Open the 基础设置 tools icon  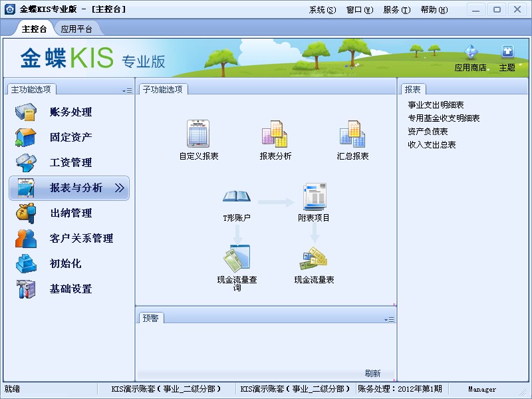(26, 289)
